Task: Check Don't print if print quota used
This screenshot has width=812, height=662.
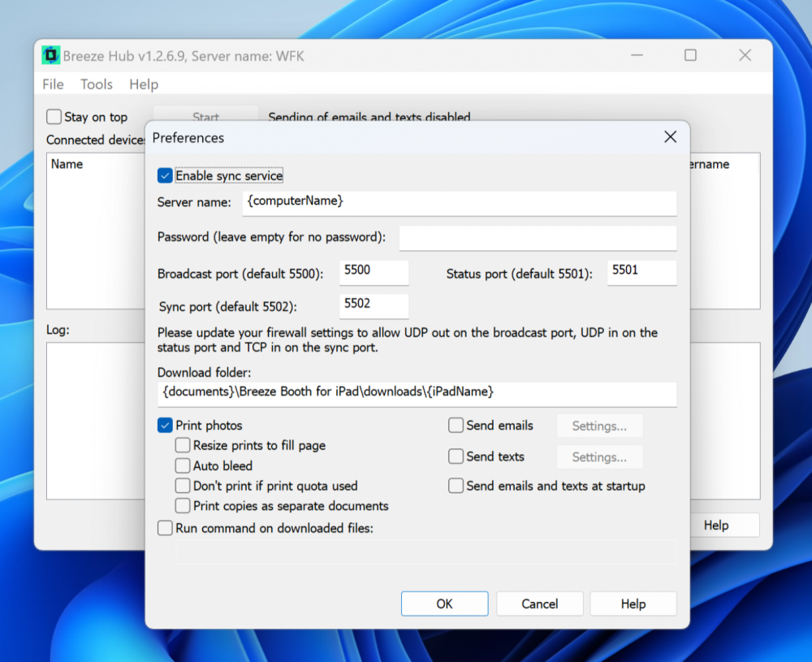Action: pyautogui.click(x=182, y=486)
